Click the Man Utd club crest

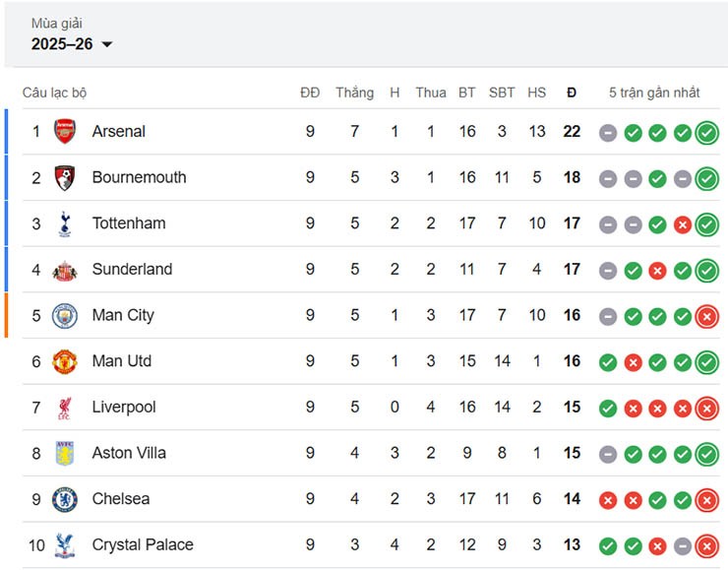(x=65, y=361)
